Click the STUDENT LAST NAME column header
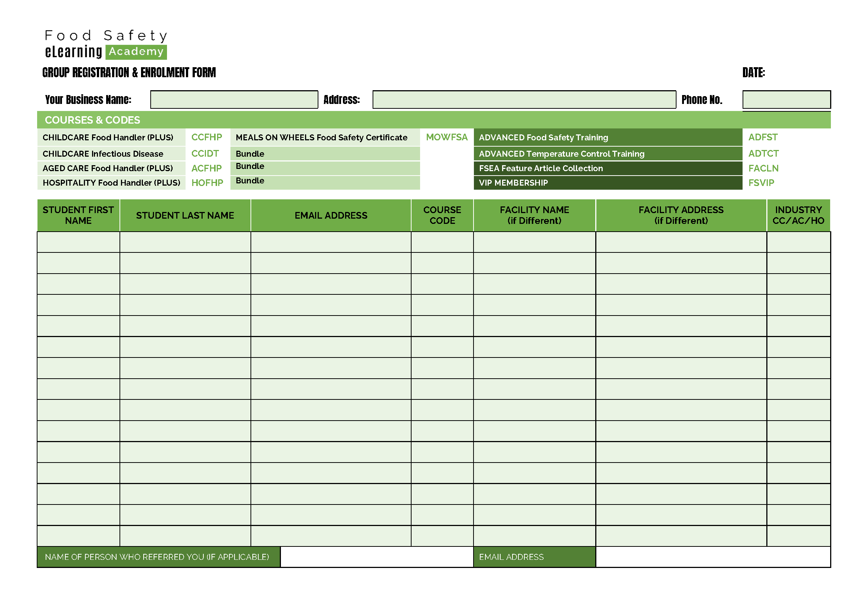Screen dimensions: 868x614 (x=185, y=215)
